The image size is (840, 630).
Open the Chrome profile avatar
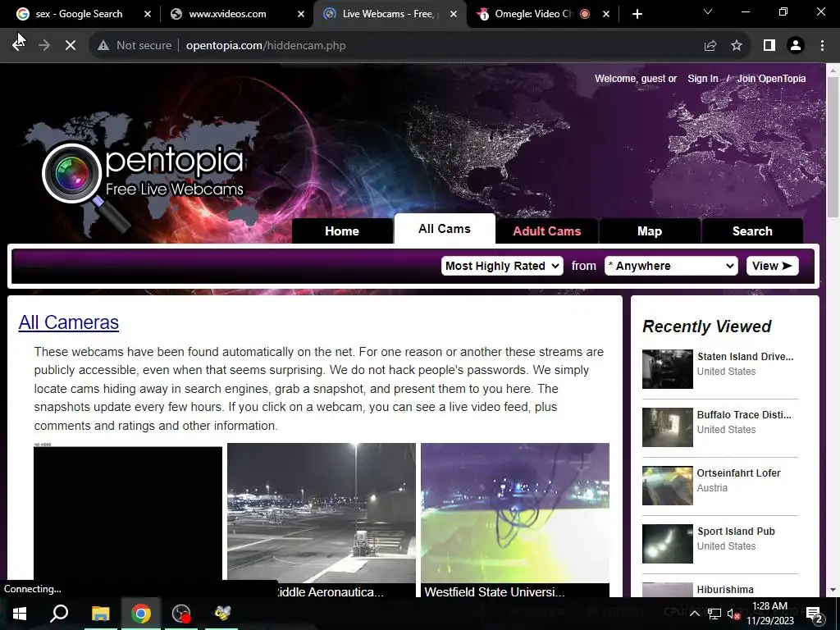click(796, 46)
